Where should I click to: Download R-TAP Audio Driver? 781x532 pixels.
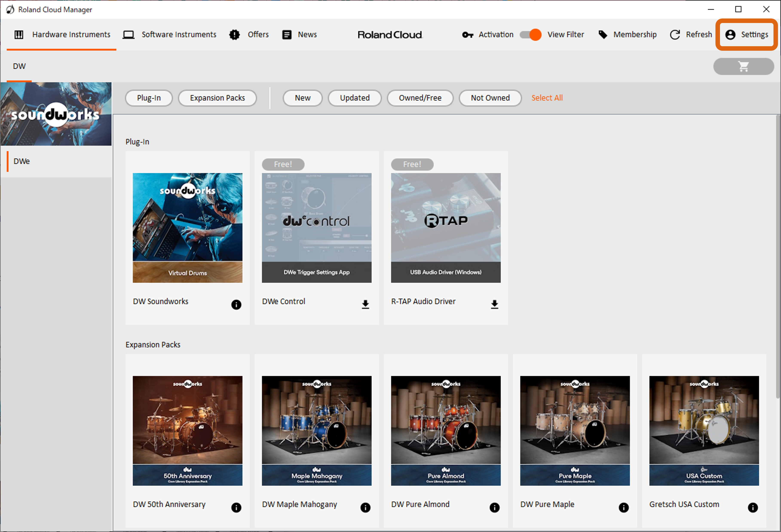pyautogui.click(x=494, y=305)
